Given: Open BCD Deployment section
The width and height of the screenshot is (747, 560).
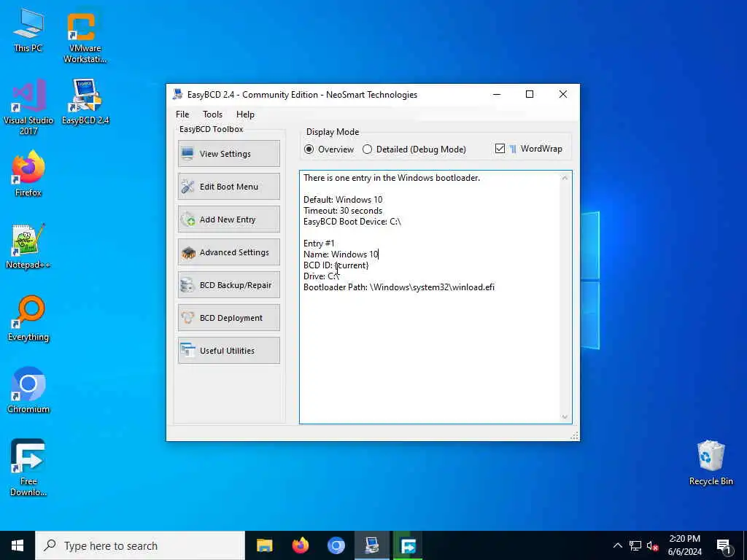Looking at the screenshot, I should coord(228,318).
